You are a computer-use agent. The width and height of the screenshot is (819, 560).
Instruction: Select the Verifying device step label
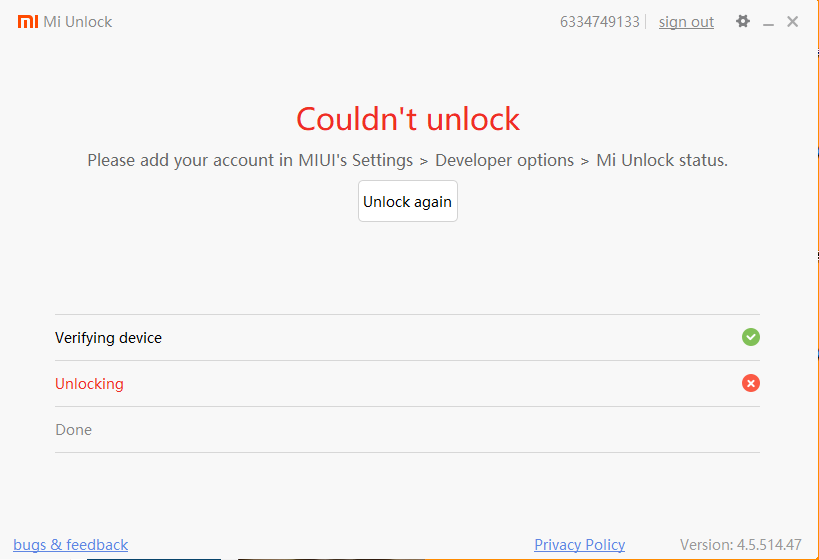(108, 338)
